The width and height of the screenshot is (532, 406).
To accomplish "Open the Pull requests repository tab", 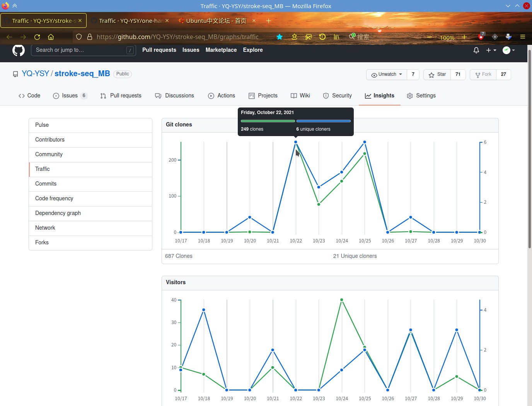I will click(x=121, y=96).
